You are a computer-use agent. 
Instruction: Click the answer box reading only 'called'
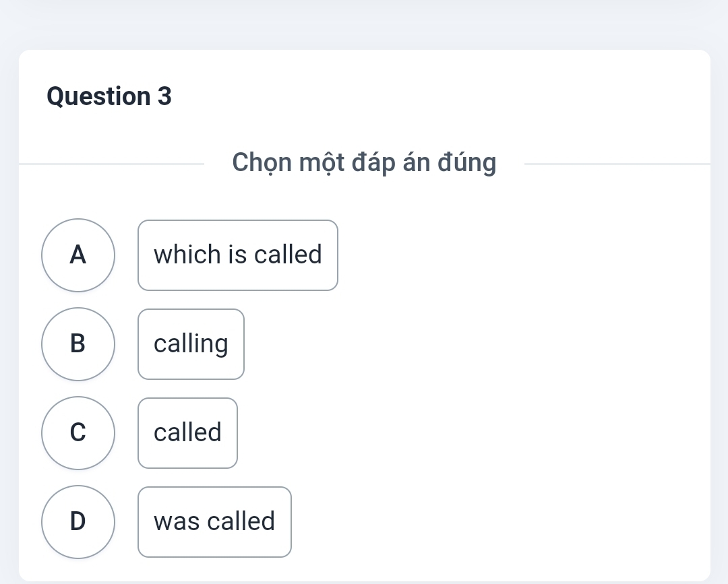click(x=187, y=433)
